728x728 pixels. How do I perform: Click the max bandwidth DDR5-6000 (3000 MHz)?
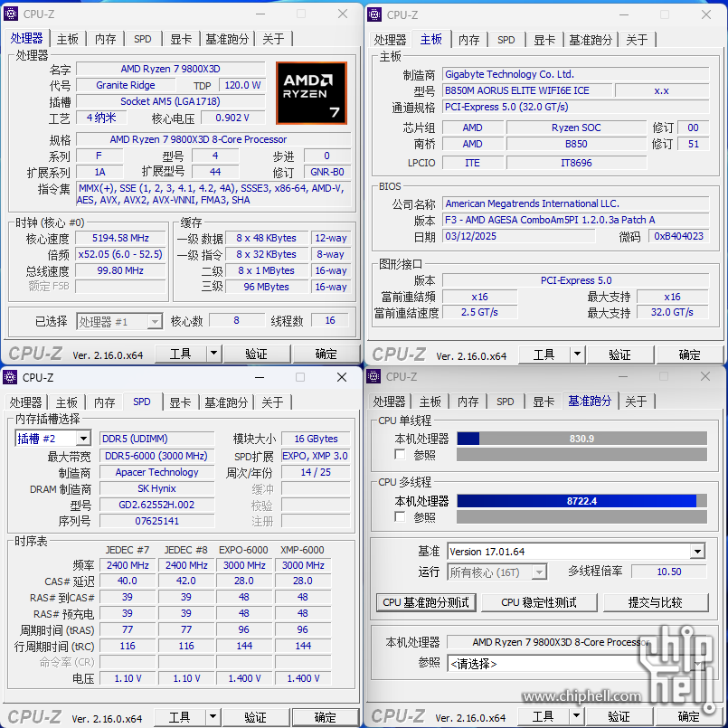pos(157,456)
